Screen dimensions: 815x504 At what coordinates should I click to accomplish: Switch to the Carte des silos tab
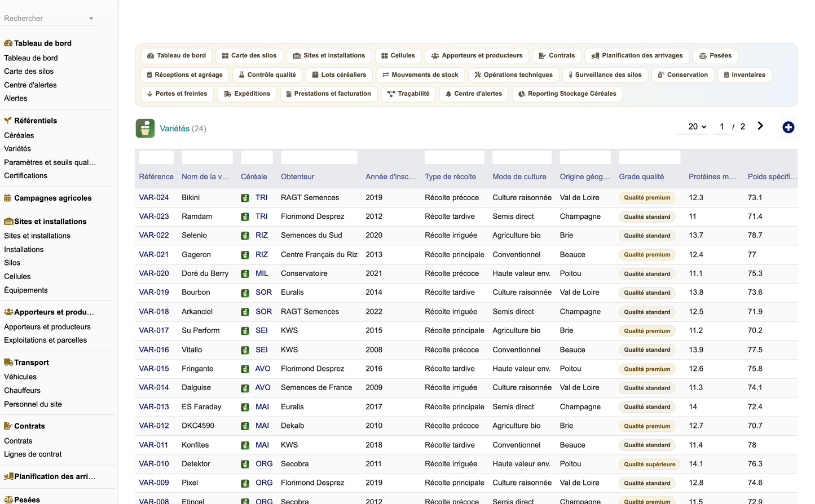(249, 56)
